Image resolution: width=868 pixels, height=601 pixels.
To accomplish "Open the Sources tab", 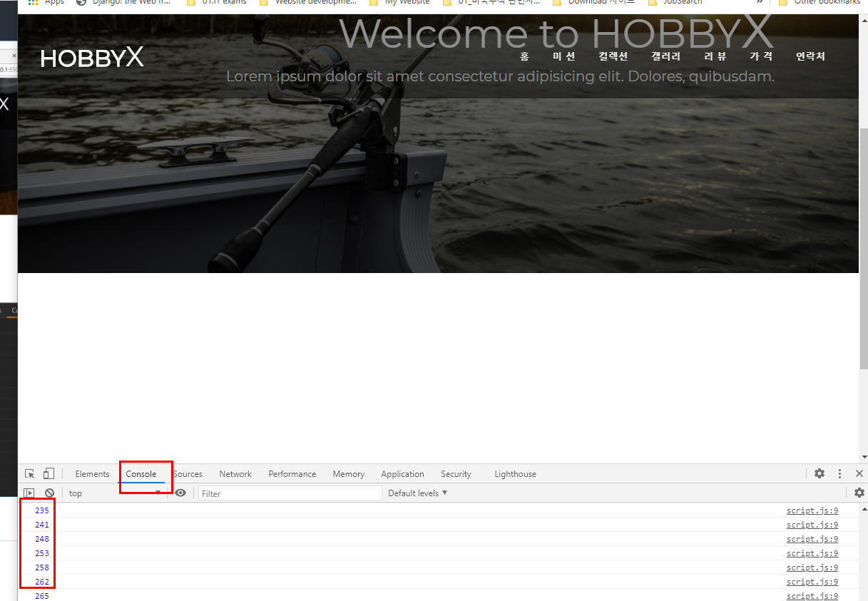I will (x=188, y=474).
